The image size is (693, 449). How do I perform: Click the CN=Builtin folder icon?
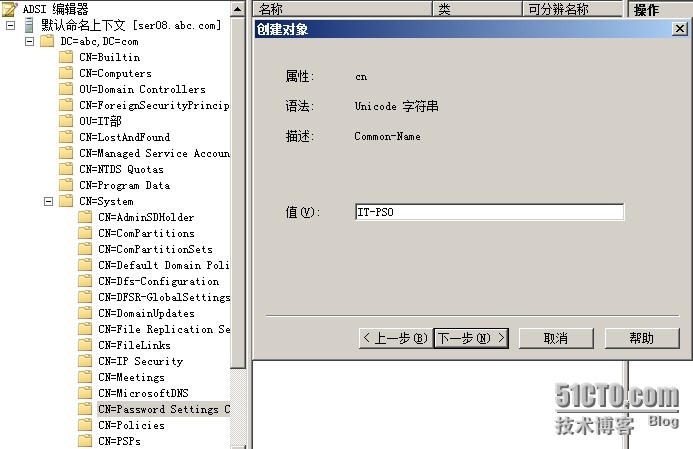point(66,57)
